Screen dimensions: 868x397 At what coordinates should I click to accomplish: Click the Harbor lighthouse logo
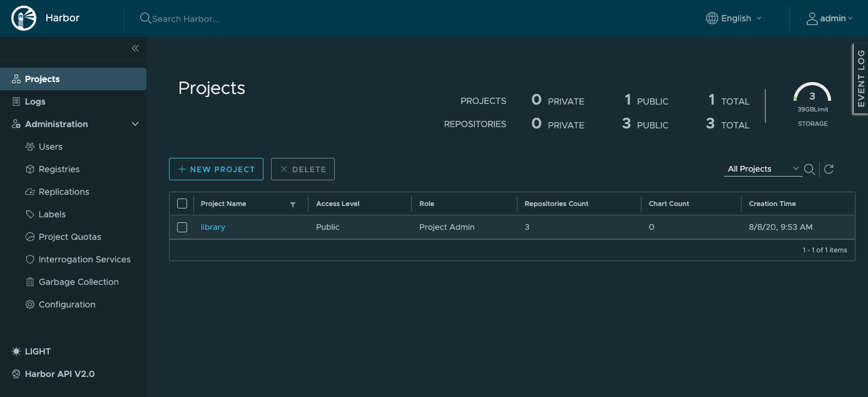(23, 18)
